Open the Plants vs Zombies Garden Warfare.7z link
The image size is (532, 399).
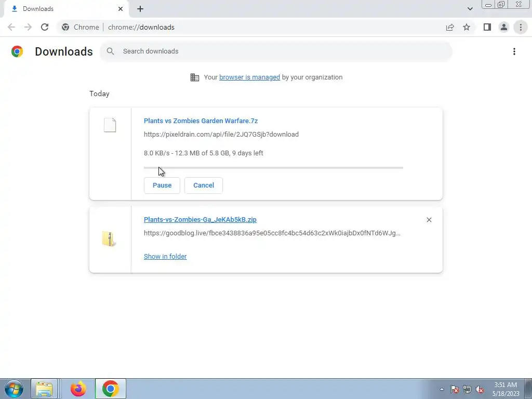tap(201, 121)
